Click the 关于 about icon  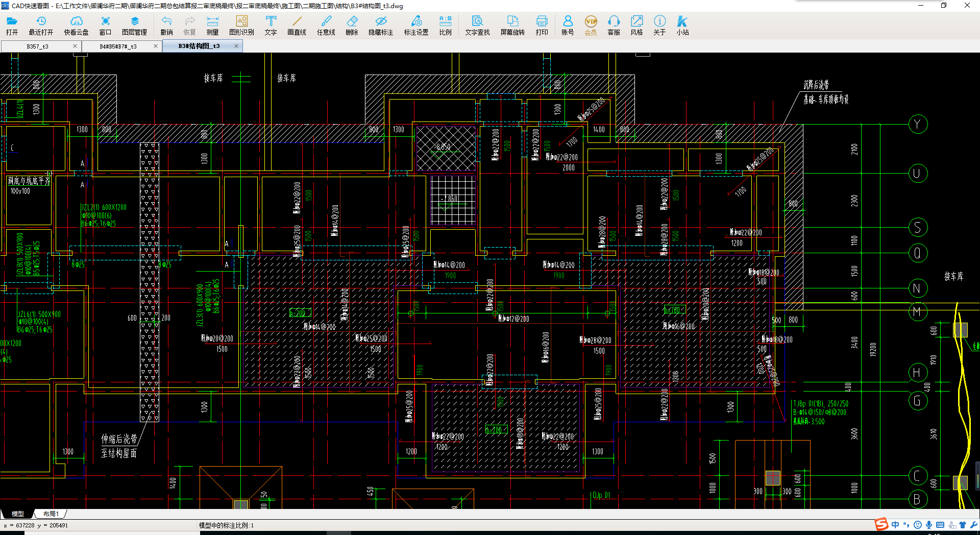pyautogui.click(x=659, y=25)
